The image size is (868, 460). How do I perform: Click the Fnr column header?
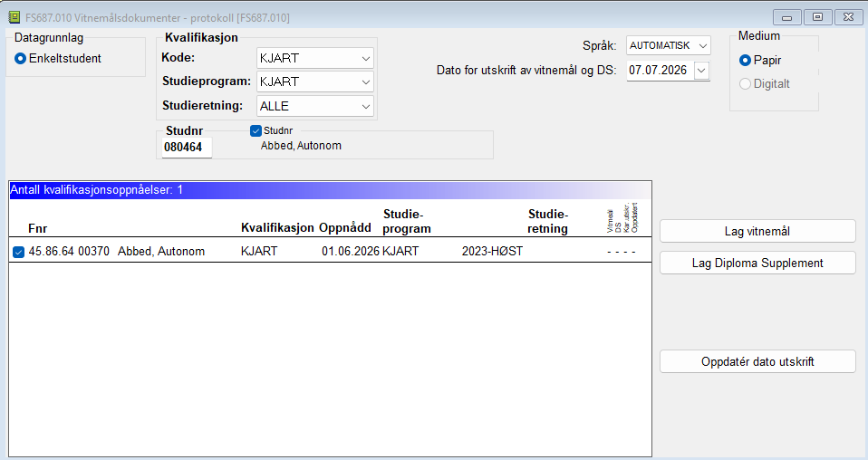pos(38,228)
